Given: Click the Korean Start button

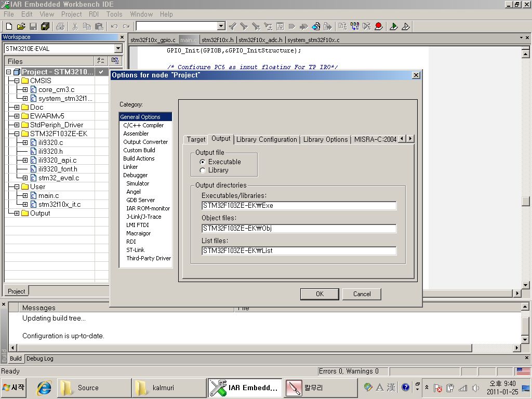Looking at the screenshot, I should [13, 388].
